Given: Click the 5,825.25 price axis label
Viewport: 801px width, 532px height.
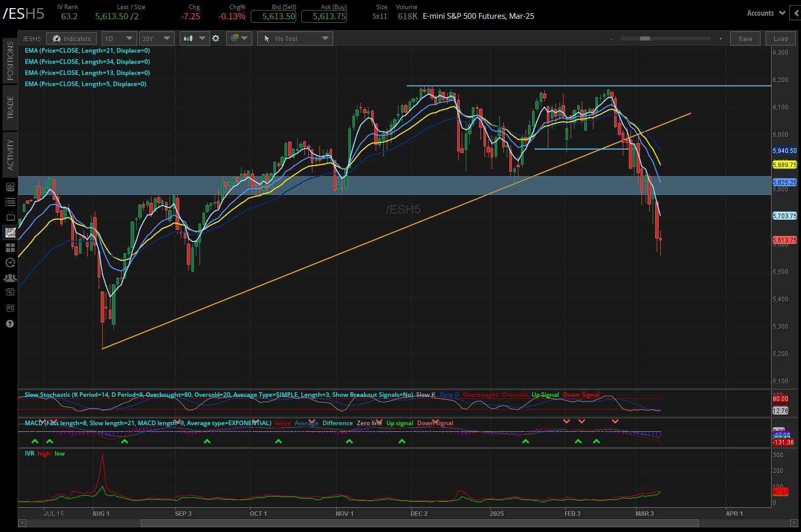Looking at the screenshot, I should [x=784, y=182].
